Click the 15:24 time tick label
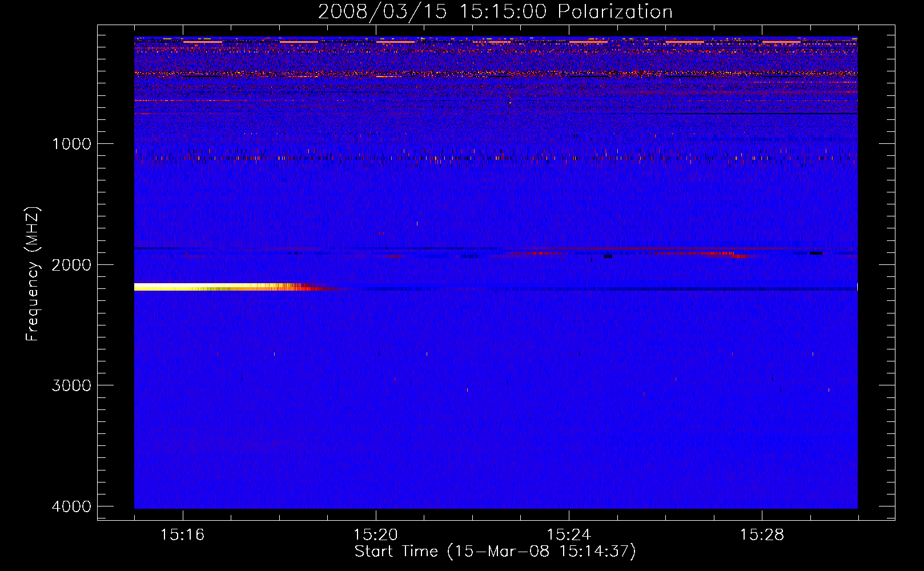This screenshot has width=924, height=571. point(569,534)
